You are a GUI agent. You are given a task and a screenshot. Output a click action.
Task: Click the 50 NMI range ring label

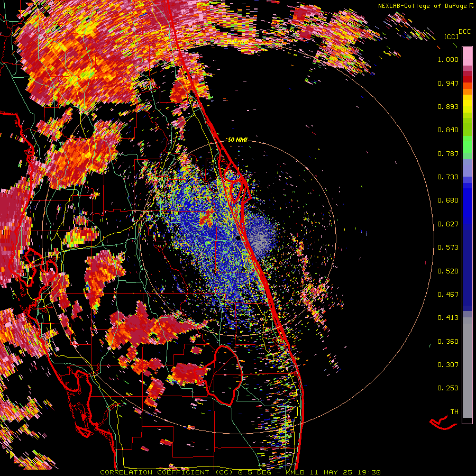pyautogui.click(x=237, y=140)
